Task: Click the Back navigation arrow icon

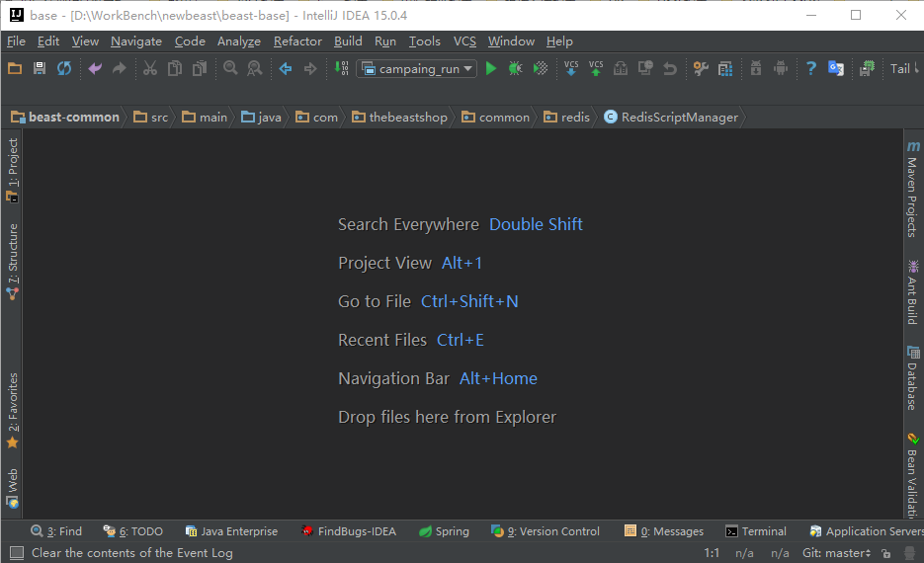Action: point(286,69)
